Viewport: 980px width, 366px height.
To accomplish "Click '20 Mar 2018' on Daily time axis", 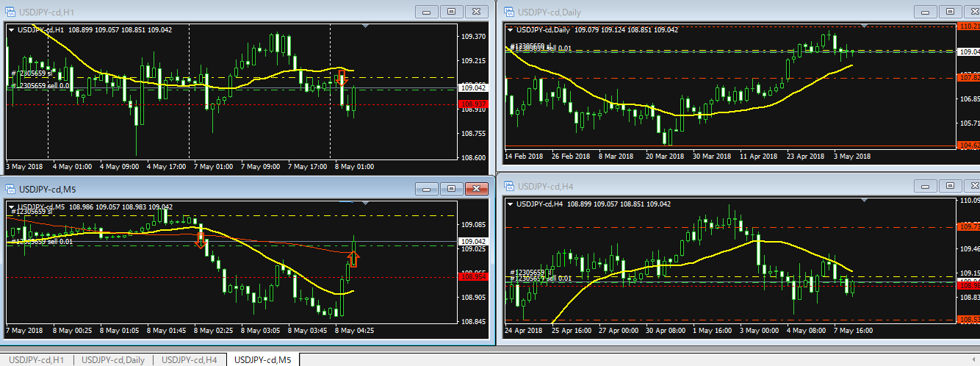I will point(666,156).
